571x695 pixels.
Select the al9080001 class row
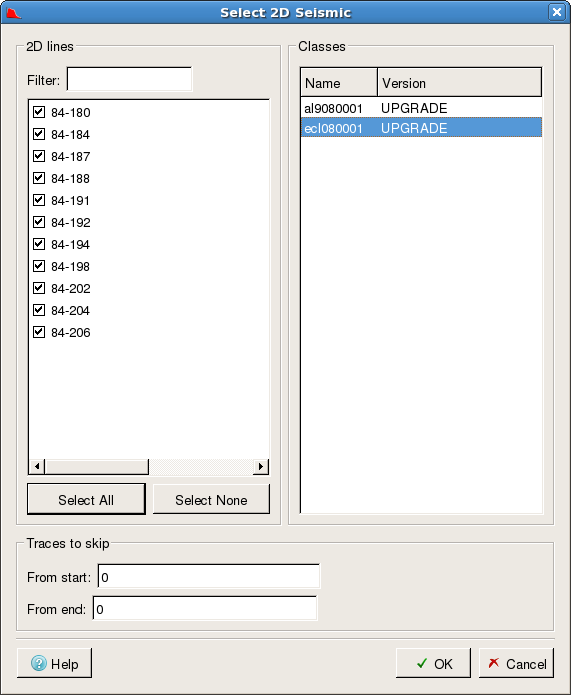[x=421, y=108]
